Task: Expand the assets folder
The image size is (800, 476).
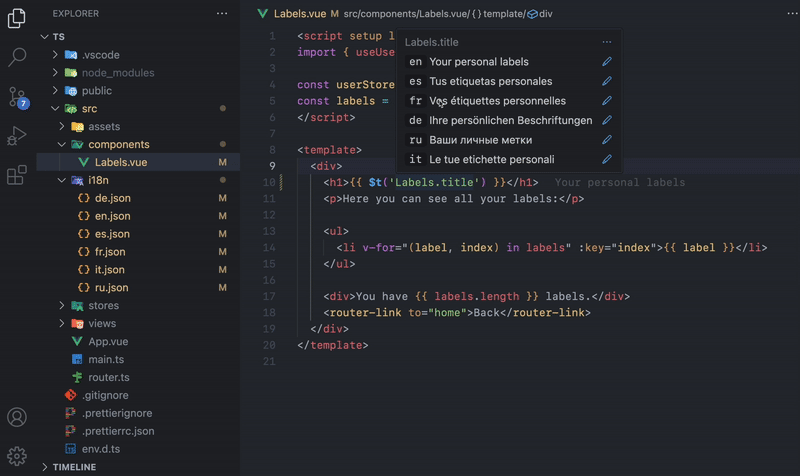Action: tap(62, 126)
